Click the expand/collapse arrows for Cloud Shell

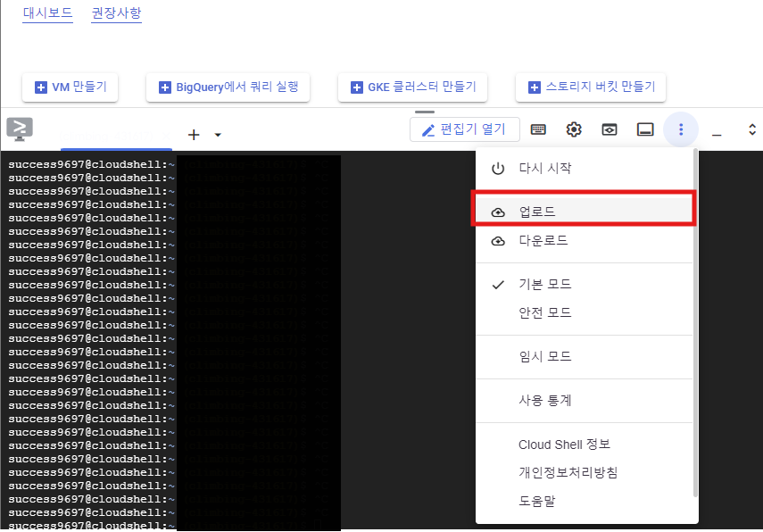click(x=751, y=129)
